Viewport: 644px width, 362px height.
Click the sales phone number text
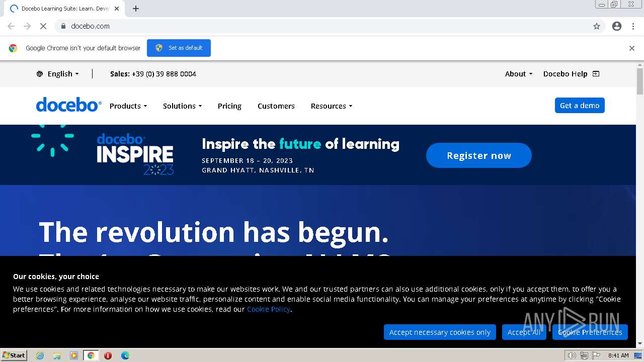coord(164,74)
